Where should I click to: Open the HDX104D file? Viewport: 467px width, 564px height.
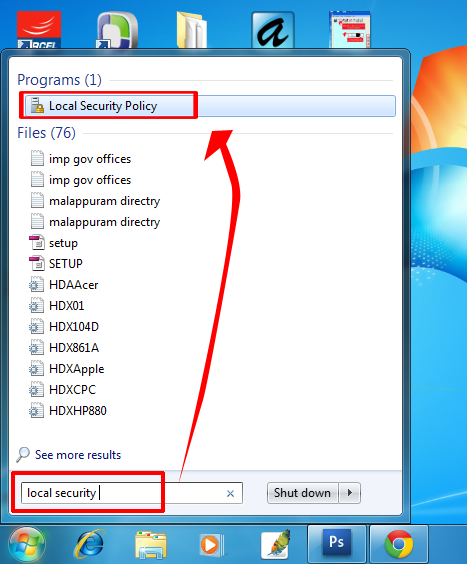74,327
